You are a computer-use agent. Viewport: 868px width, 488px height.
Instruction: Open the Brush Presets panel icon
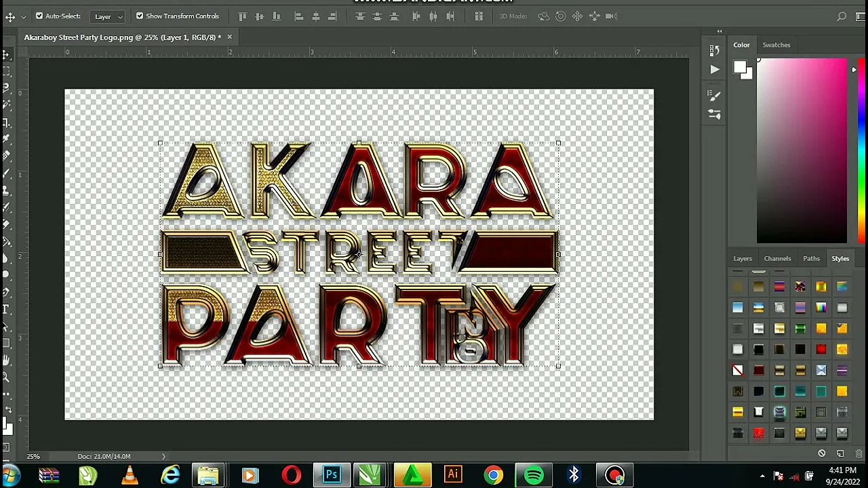pos(714,115)
